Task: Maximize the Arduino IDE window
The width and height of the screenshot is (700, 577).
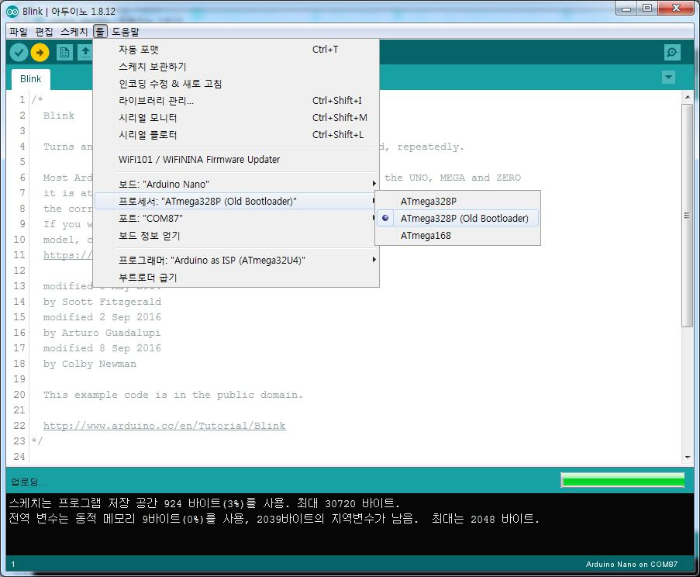Action: point(647,8)
